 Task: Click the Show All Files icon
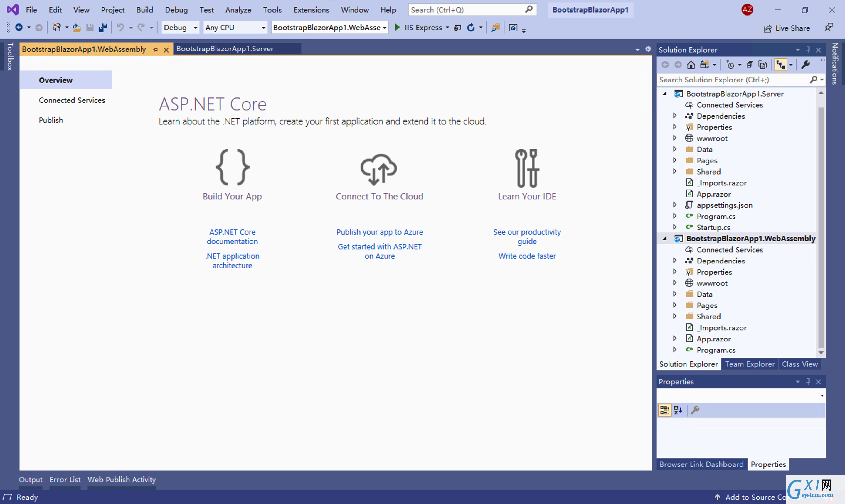tap(763, 65)
